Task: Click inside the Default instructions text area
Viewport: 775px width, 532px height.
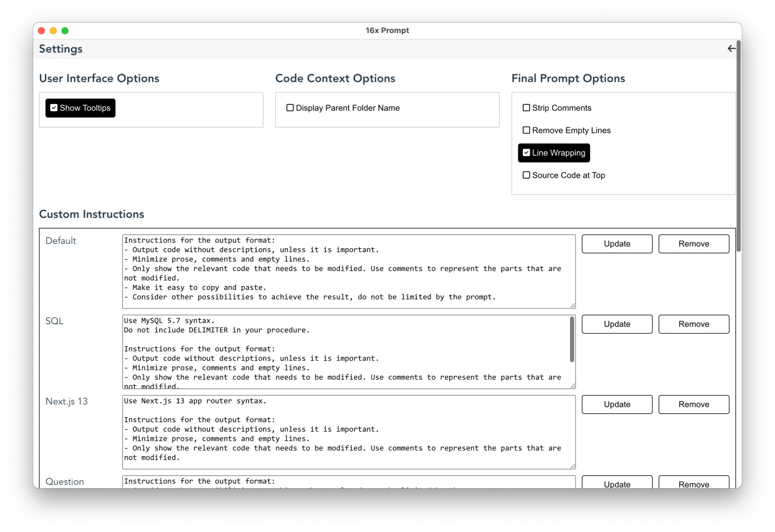Action: coord(349,271)
